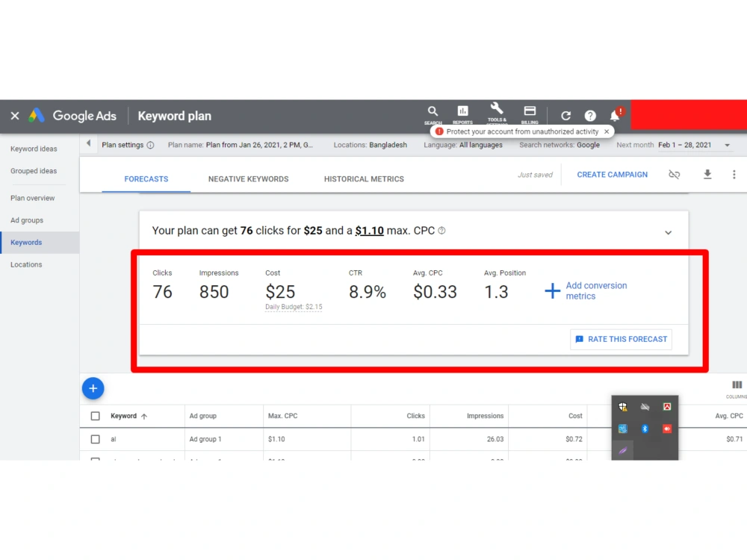The width and height of the screenshot is (747, 560).
Task: Open Keyword ideas in sidebar
Action: coord(34,149)
